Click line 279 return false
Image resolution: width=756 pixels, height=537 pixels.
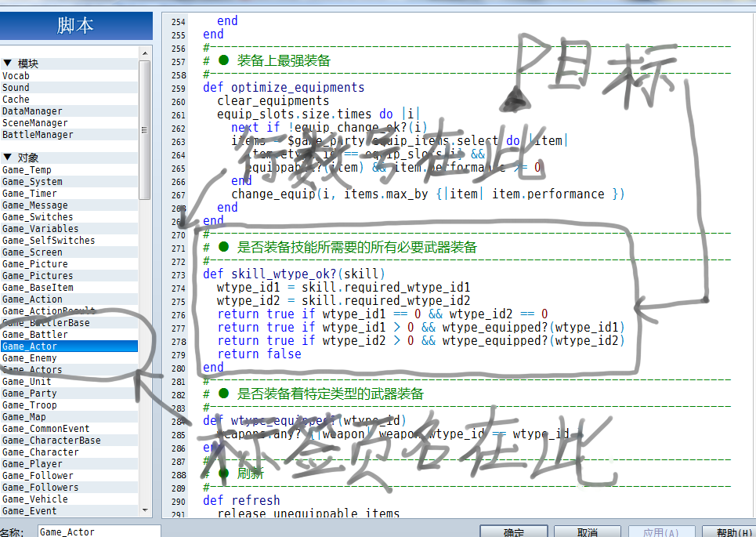(x=259, y=354)
